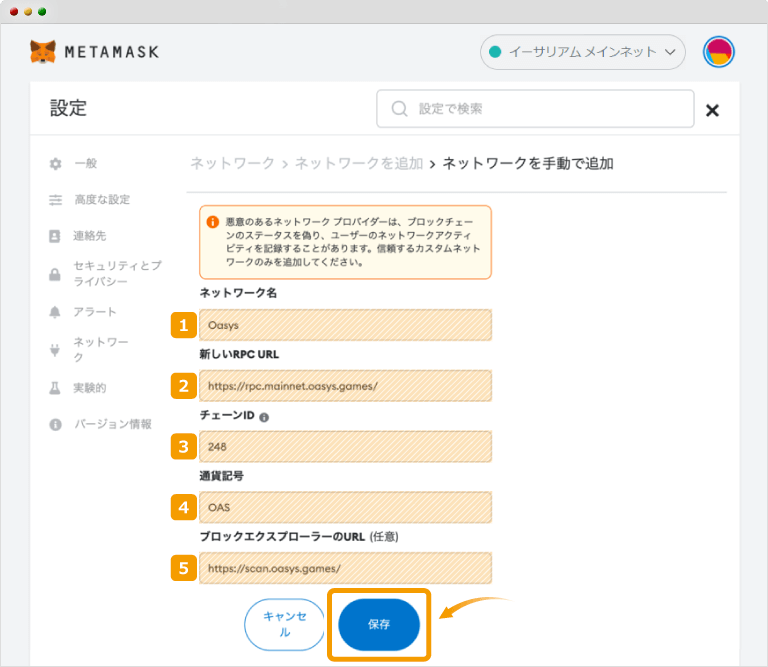Click the lock icon beside セキュリティとプライバシー
Screen dimensions: 768x667
click(x=55, y=274)
